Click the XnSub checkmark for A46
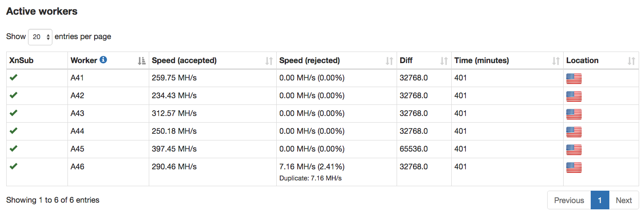644x220 pixels. pos(14,166)
